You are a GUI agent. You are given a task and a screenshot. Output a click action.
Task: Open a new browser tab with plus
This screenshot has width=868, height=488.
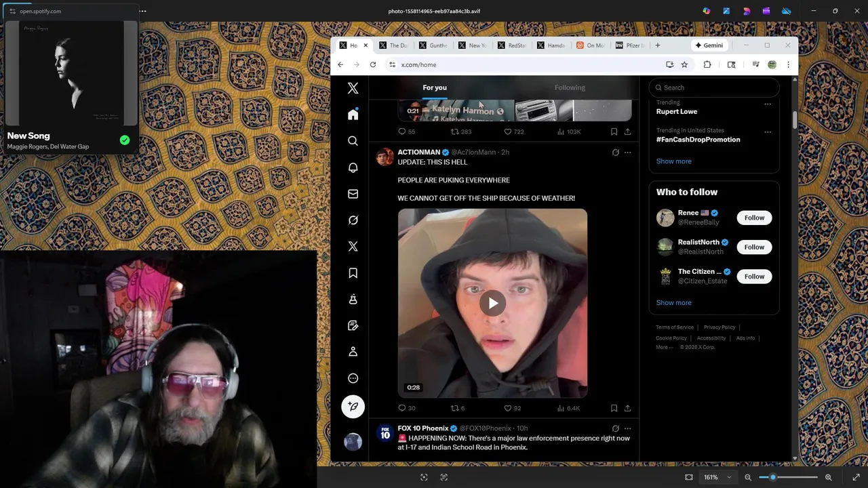click(x=658, y=45)
